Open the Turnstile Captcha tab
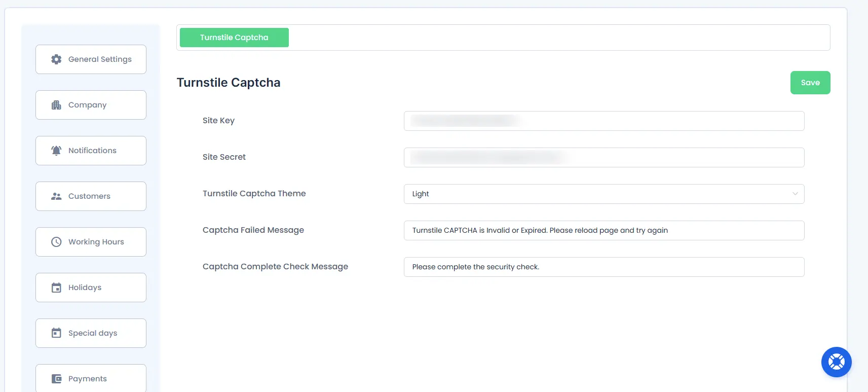This screenshot has height=392, width=868. click(234, 38)
